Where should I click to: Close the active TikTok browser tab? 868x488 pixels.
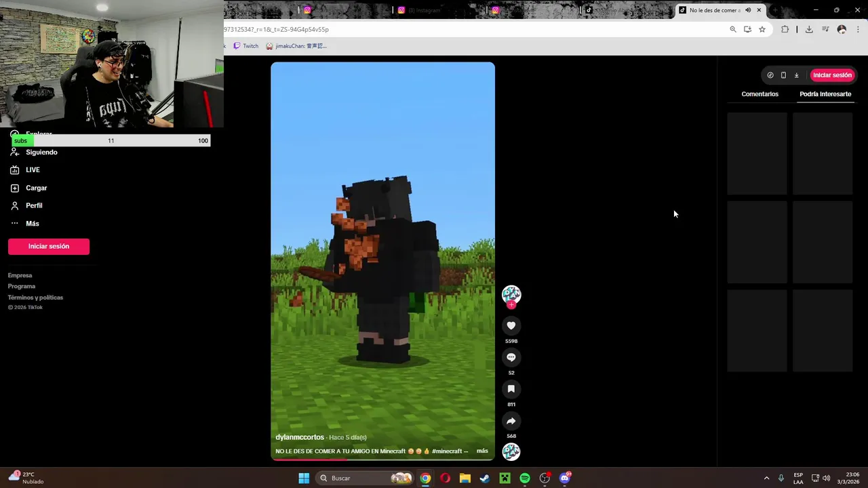pos(759,10)
